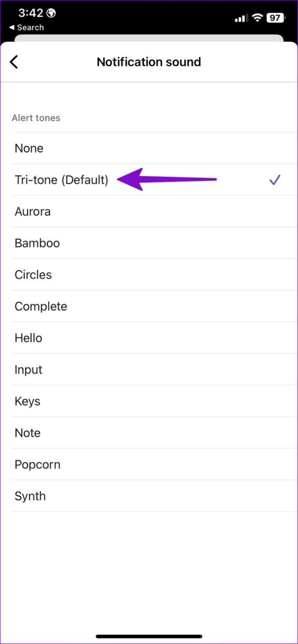This screenshot has width=298, height=644.
Task: Tap the Notification sound title header
Action: pyautogui.click(x=149, y=62)
